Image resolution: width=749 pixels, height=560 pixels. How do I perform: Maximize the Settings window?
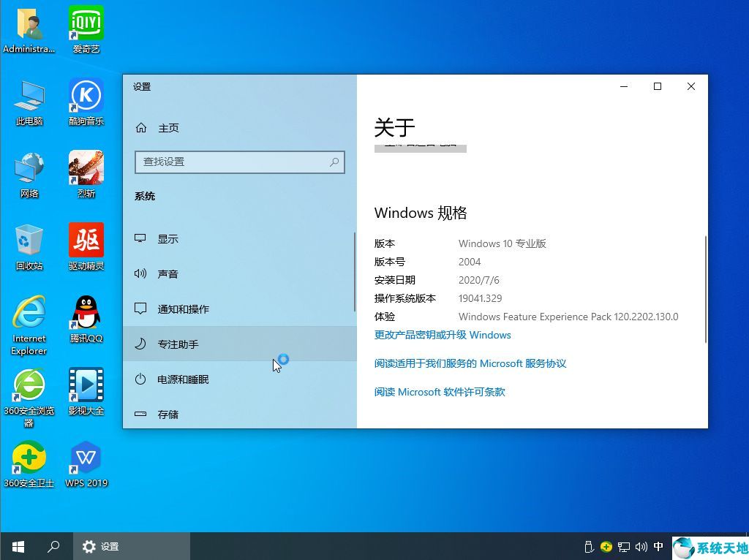tap(658, 86)
